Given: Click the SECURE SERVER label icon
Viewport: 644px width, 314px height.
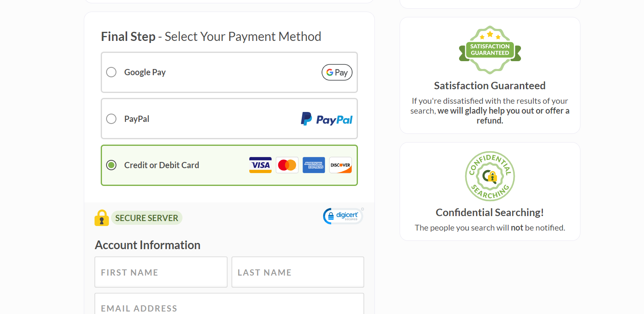Looking at the screenshot, I should (147, 218).
